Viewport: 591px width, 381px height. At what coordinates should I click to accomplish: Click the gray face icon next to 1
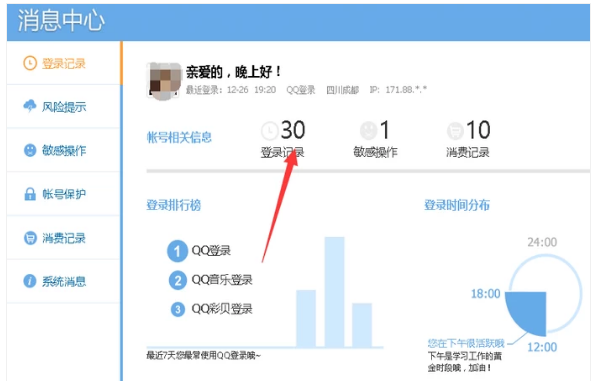point(368,130)
